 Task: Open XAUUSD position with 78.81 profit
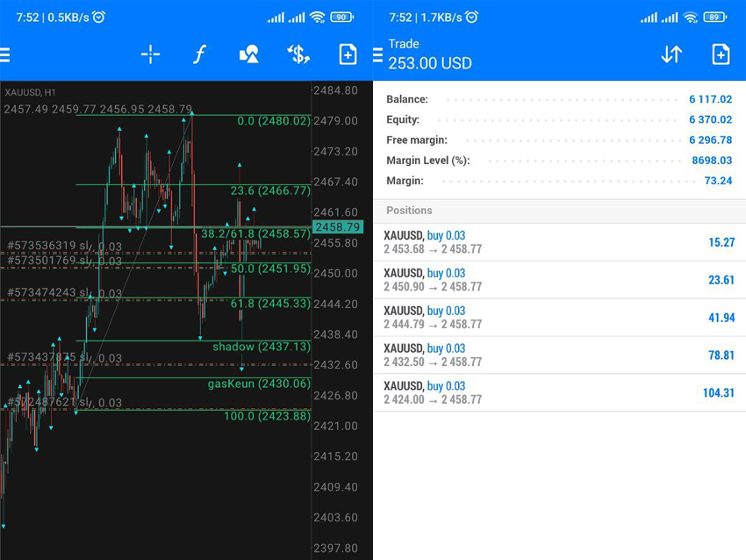click(x=559, y=355)
